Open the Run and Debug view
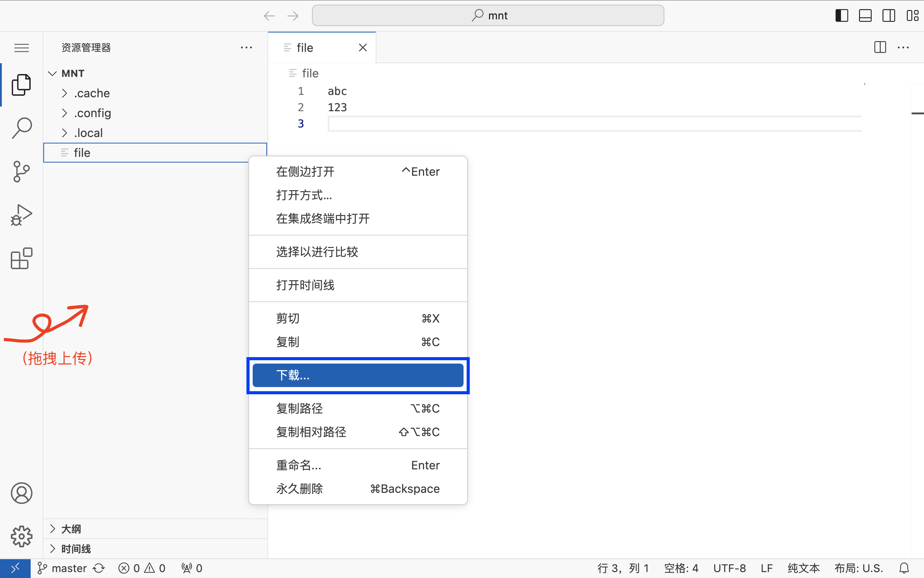924x578 pixels. tap(21, 215)
